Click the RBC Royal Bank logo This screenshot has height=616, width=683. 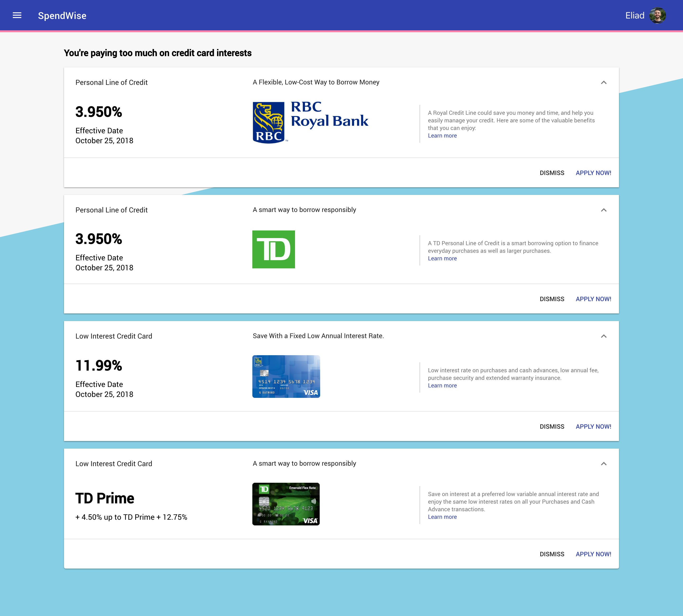click(310, 122)
